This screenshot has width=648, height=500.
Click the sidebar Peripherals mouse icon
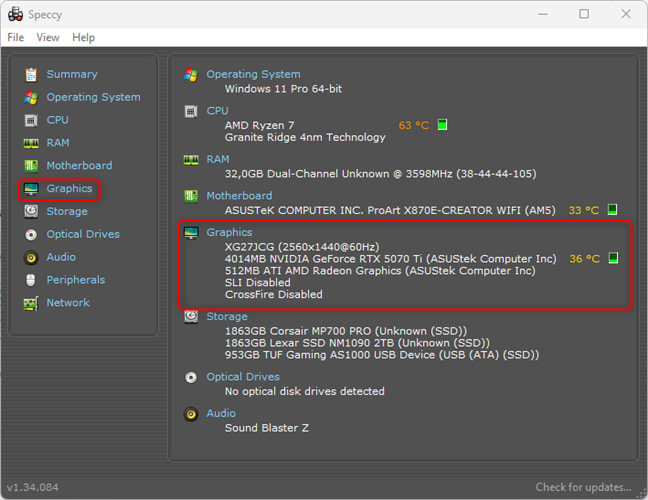[31, 281]
